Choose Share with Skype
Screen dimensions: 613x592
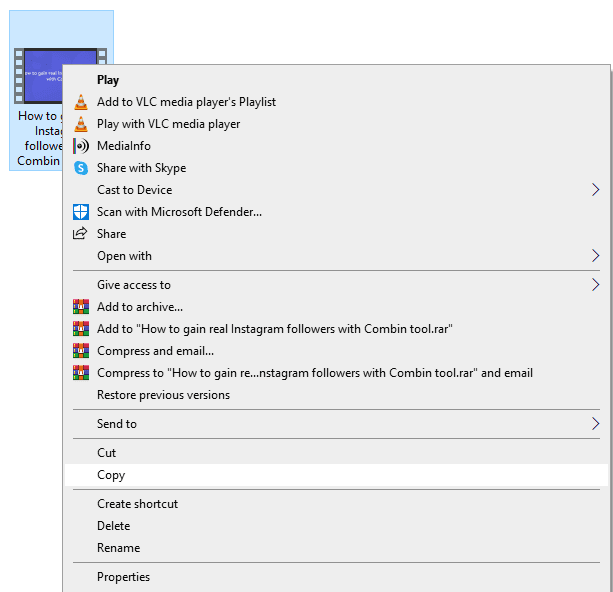[x=336, y=168]
